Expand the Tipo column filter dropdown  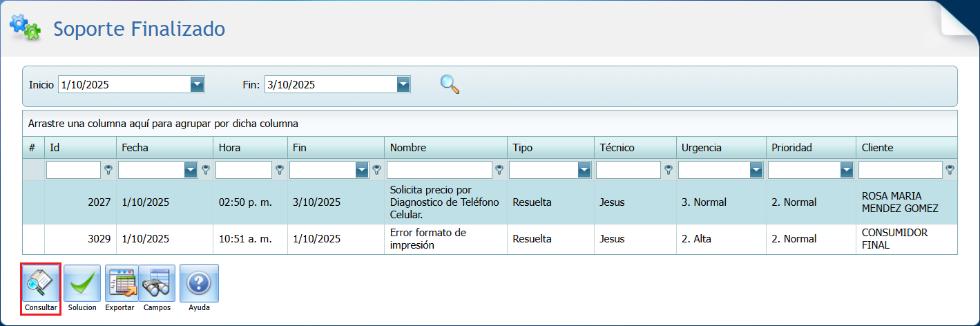[x=584, y=170]
